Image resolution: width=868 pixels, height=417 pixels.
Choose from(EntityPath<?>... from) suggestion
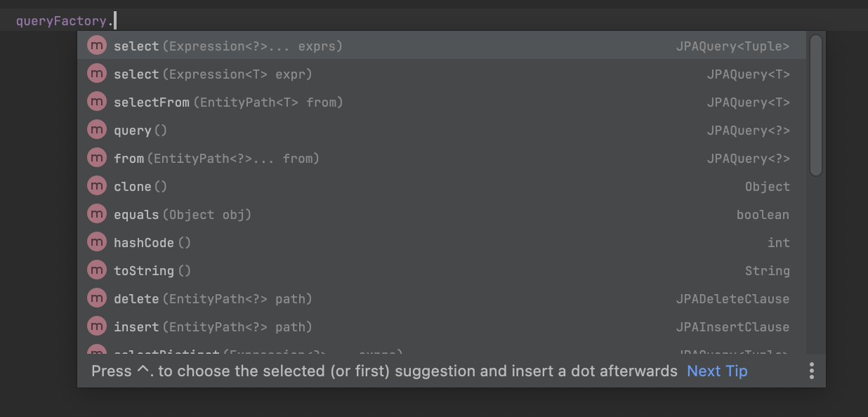[x=442, y=158]
